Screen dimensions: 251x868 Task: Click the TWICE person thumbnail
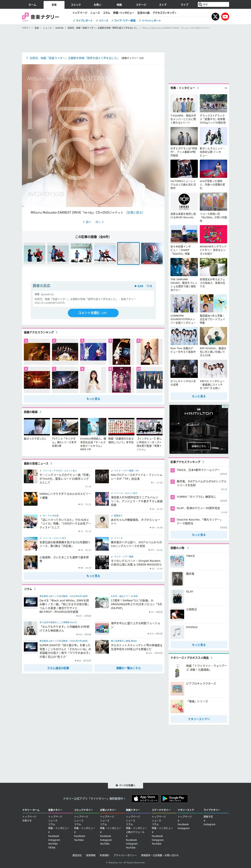177,561
